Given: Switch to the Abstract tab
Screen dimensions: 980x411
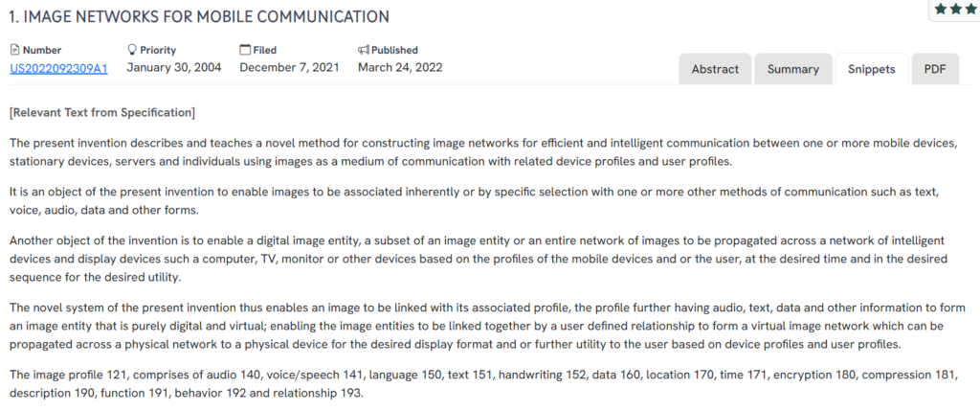Looking at the screenshot, I should 715,69.
